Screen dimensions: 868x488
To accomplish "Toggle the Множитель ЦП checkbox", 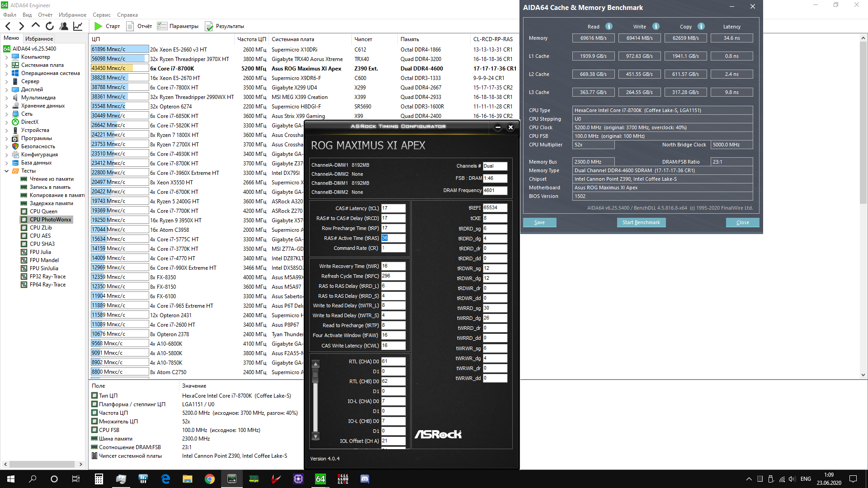I will click(94, 422).
